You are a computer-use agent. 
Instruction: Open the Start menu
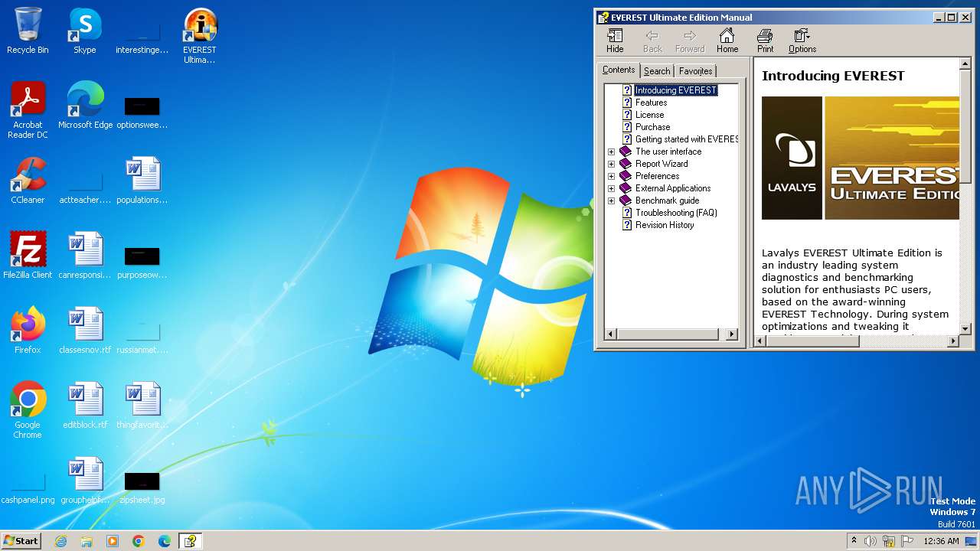click(21, 540)
